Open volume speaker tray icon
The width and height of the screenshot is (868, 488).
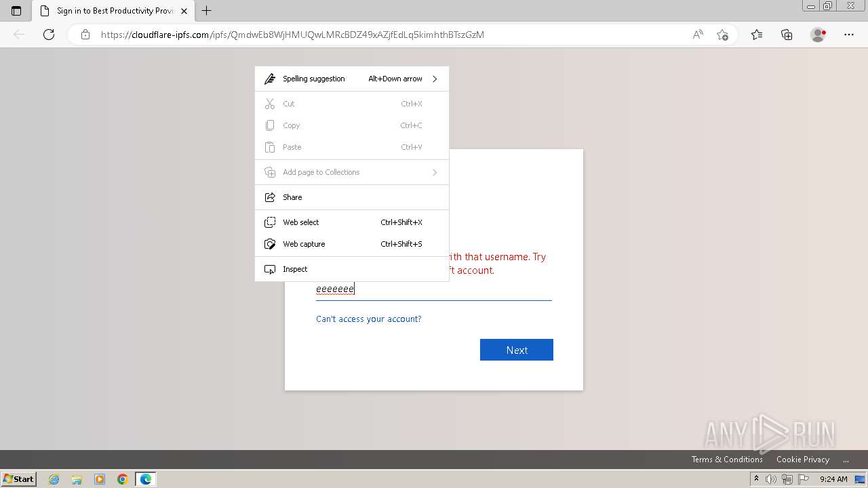[x=771, y=479]
